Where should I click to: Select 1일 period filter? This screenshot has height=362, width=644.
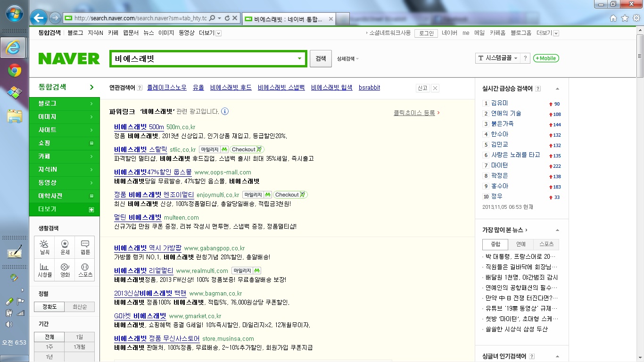point(79,337)
